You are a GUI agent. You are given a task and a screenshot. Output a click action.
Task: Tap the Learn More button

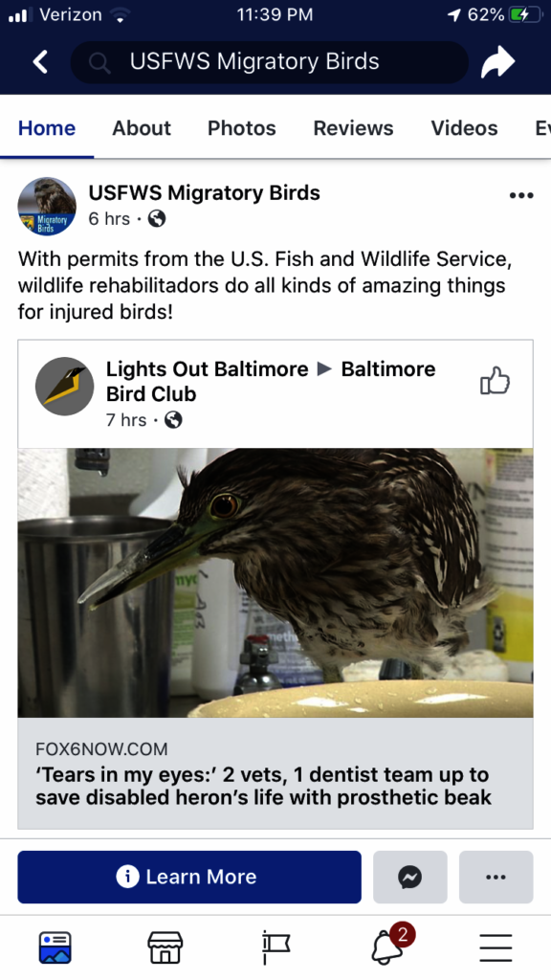(x=189, y=877)
